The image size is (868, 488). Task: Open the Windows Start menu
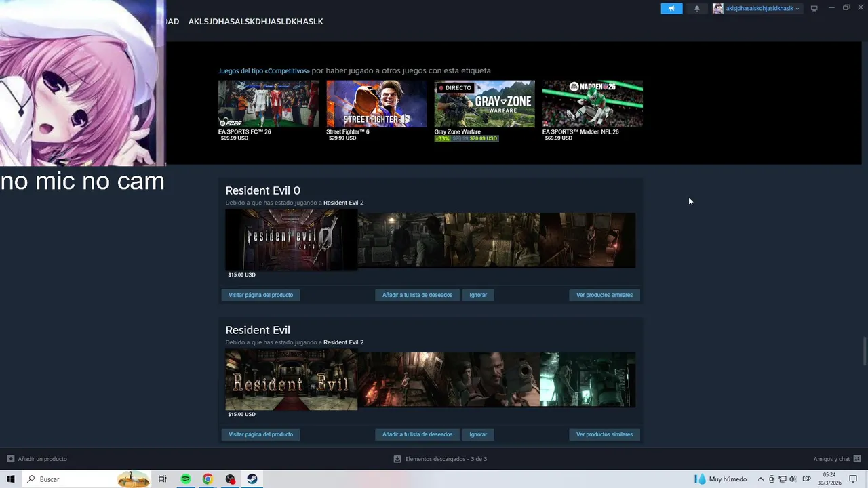coord(11,479)
